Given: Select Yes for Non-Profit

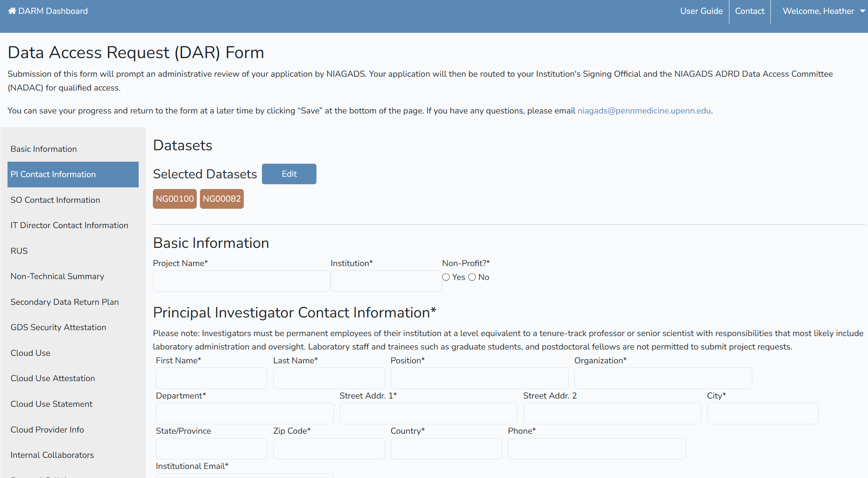Looking at the screenshot, I should tap(446, 277).
